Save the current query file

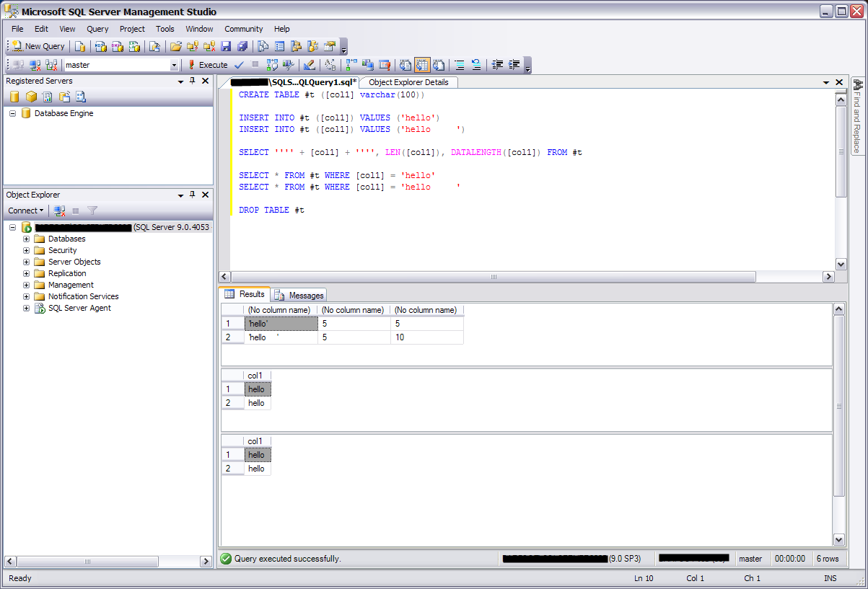pyautogui.click(x=225, y=46)
